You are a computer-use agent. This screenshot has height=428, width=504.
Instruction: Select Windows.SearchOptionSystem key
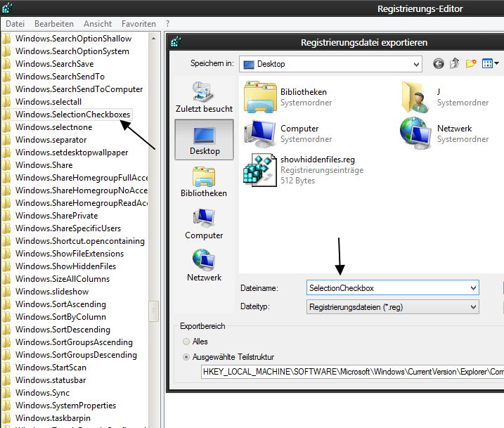(72, 51)
